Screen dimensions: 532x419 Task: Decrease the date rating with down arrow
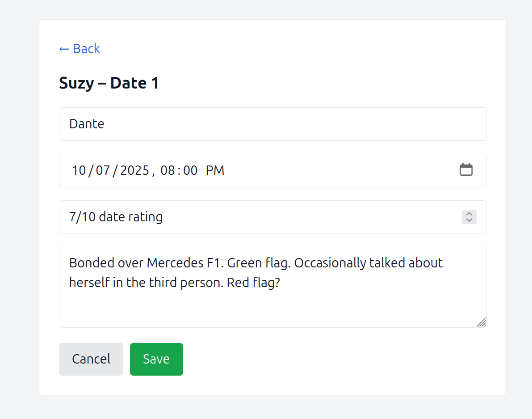[x=469, y=220]
